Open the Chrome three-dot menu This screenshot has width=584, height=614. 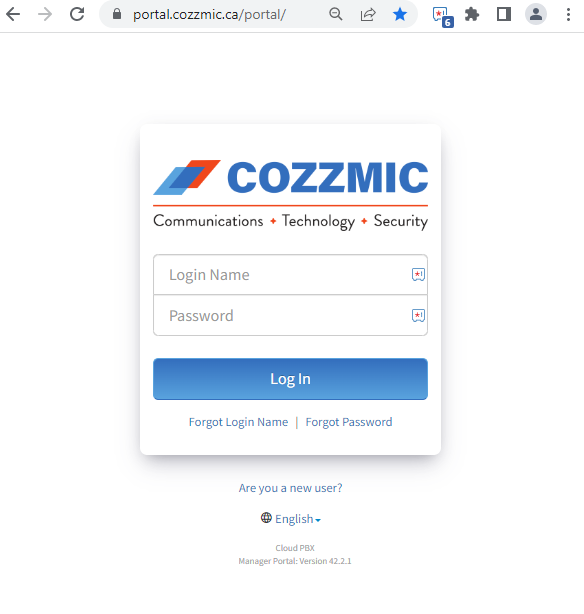(568, 14)
